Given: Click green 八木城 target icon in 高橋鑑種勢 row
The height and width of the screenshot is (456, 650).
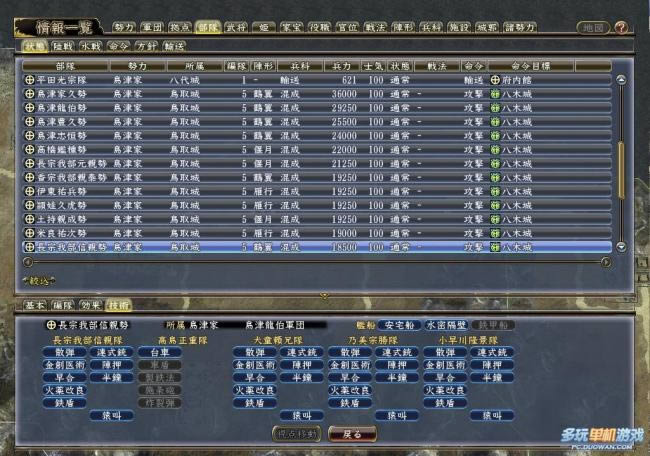Looking at the screenshot, I should [495, 150].
